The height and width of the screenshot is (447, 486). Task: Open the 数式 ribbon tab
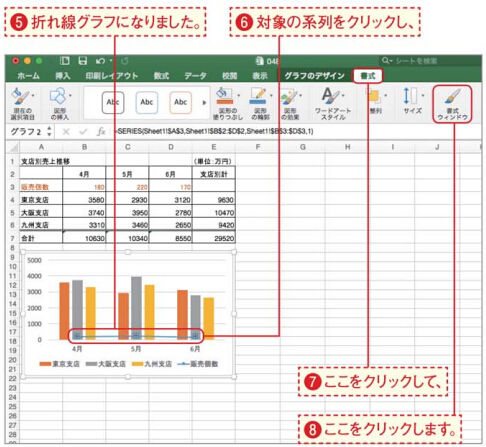[x=161, y=76]
